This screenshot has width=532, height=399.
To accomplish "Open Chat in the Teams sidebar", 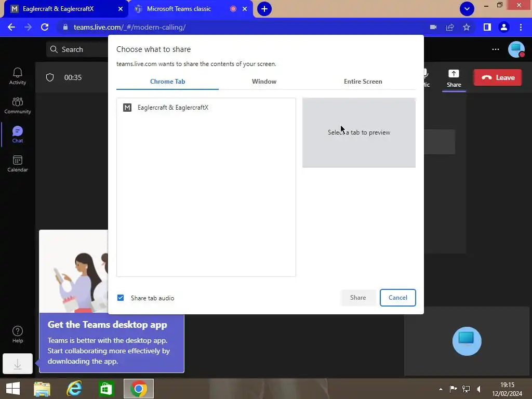I will 17,135.
